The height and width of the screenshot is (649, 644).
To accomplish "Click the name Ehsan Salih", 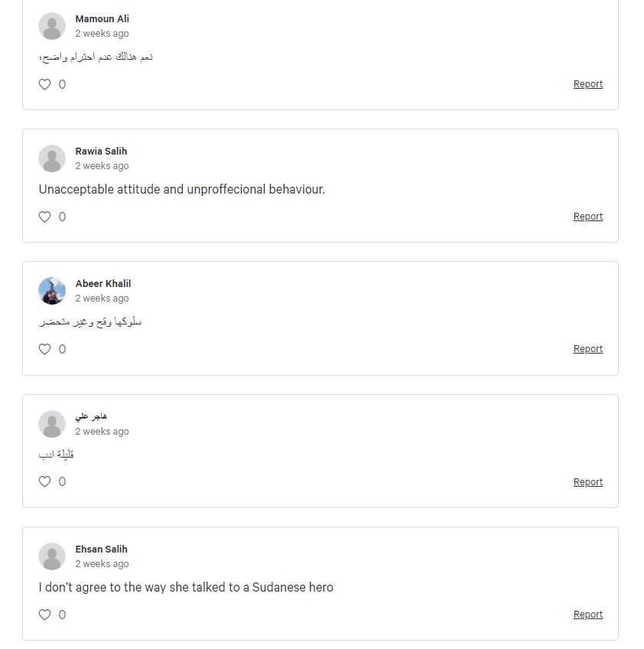I will coord(101,550).
